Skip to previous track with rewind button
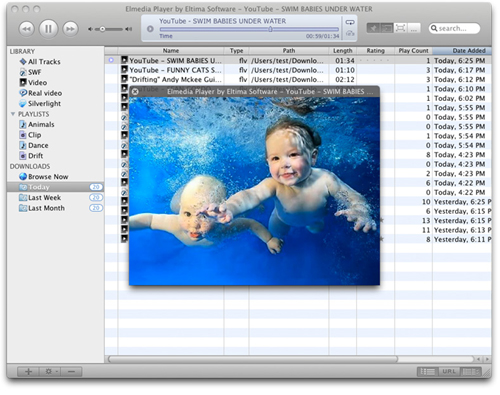500x395 pixels. point(27,29)
